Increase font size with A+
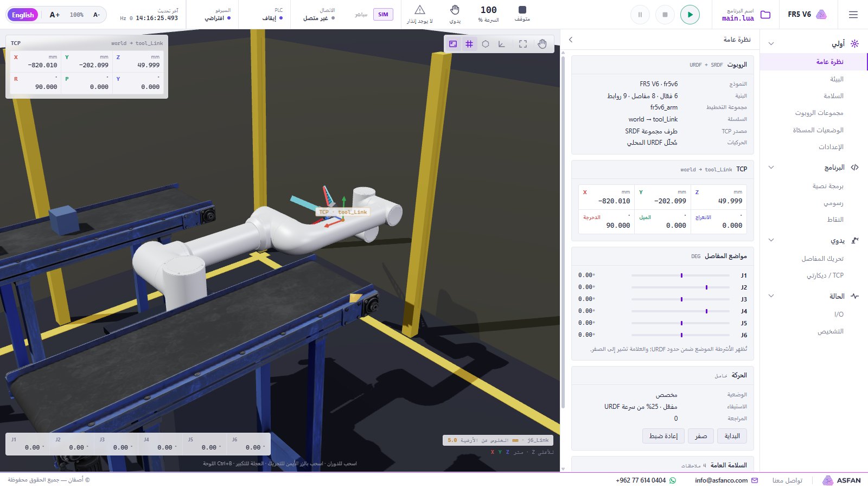 tap(55, 15)
